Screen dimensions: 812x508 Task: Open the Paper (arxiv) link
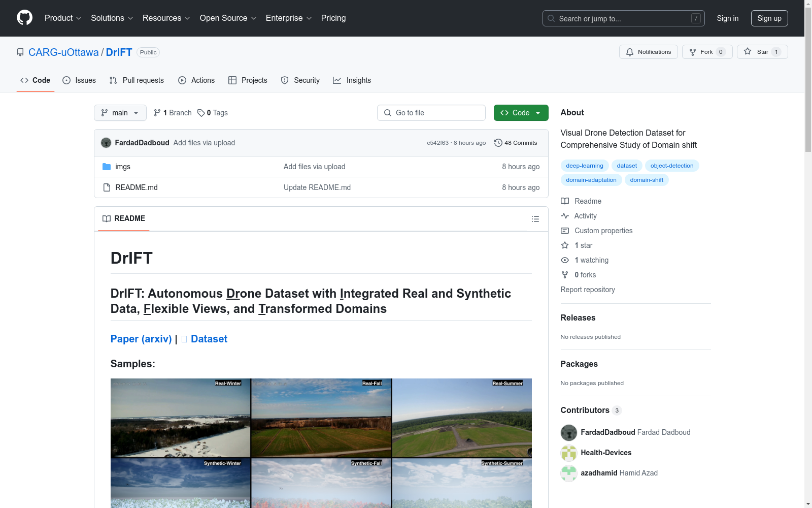click(x=141, y=339)
